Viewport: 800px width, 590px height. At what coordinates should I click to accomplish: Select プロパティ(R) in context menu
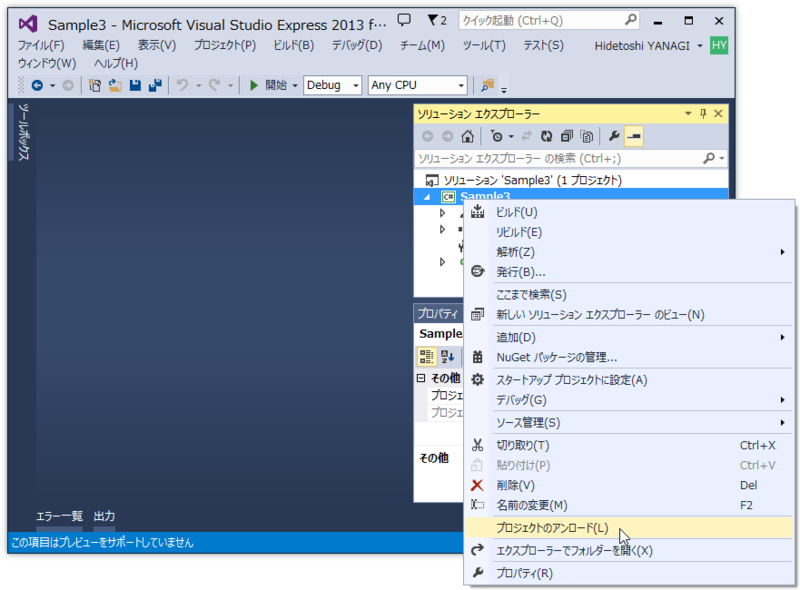point(629,573)
